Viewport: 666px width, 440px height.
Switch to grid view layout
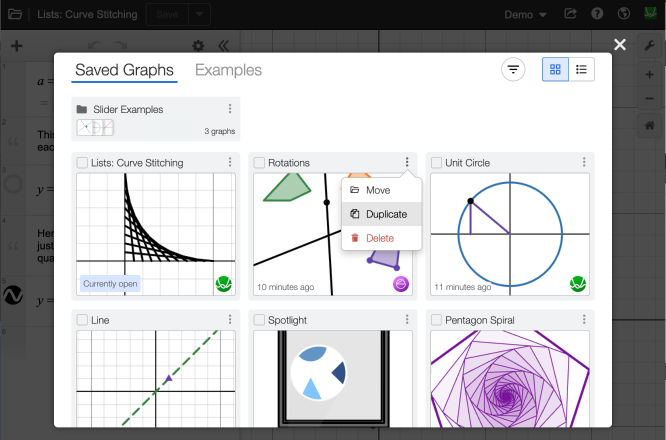click(x=555, y=70)
